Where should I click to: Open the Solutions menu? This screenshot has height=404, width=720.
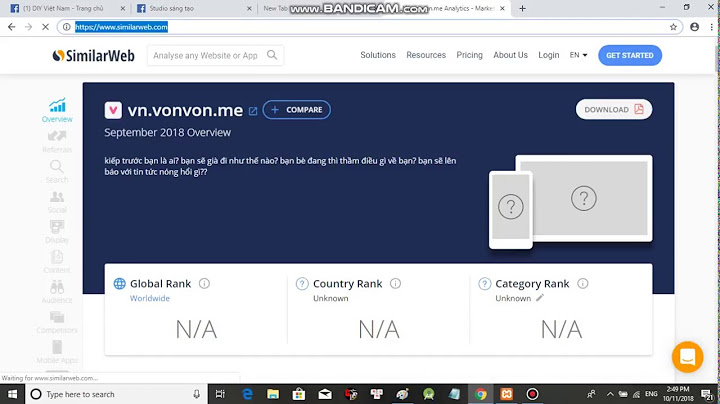(378, 55)
